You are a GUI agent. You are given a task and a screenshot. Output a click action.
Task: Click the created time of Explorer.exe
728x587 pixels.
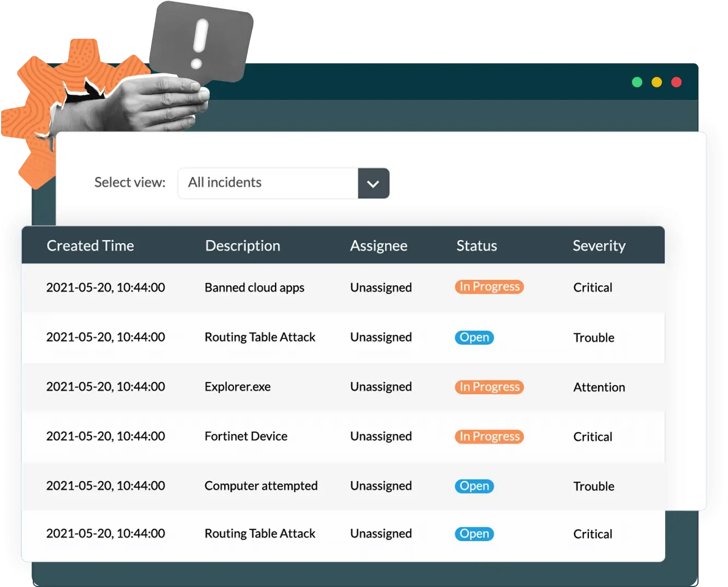pyautogui.click(x=105, y=387)
